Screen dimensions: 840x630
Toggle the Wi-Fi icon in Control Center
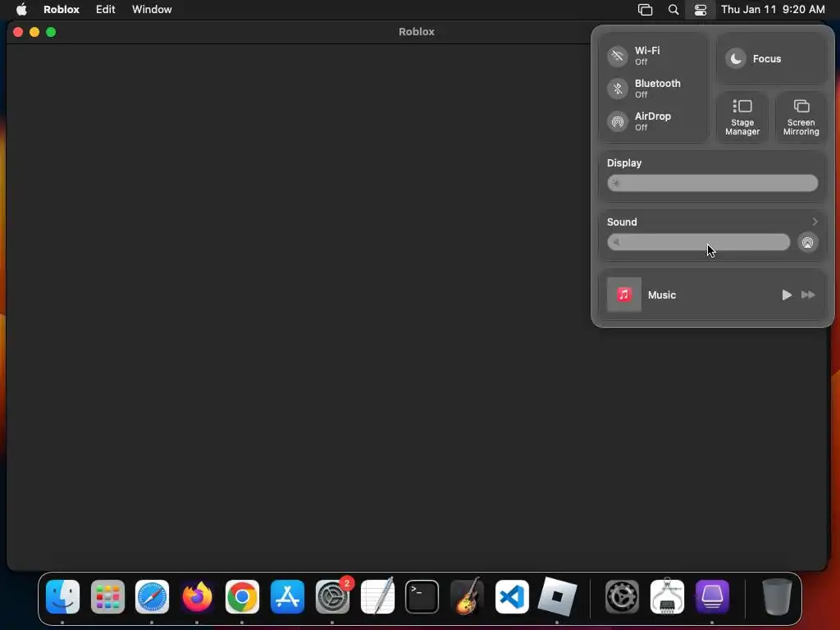[617, 56]
